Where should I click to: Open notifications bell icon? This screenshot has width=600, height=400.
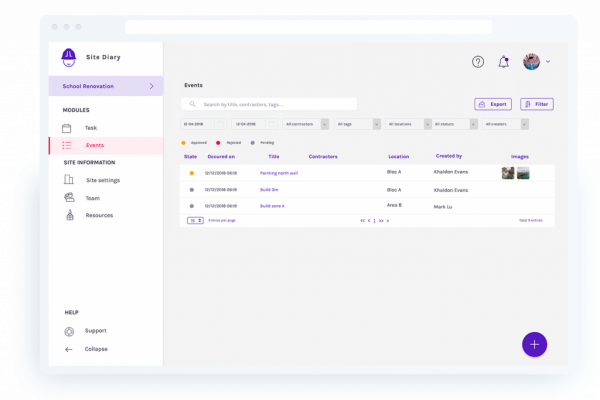504,62
